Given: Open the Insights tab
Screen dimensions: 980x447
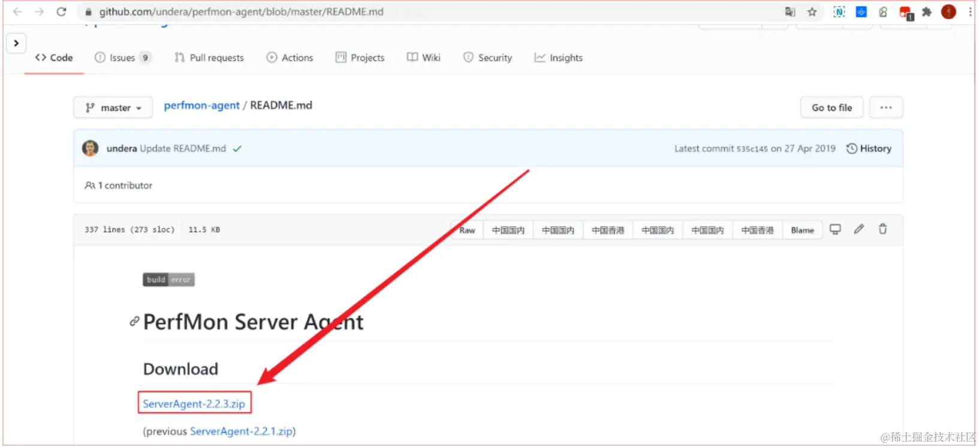Looking at the screenshot, I should tap(558, 58).
